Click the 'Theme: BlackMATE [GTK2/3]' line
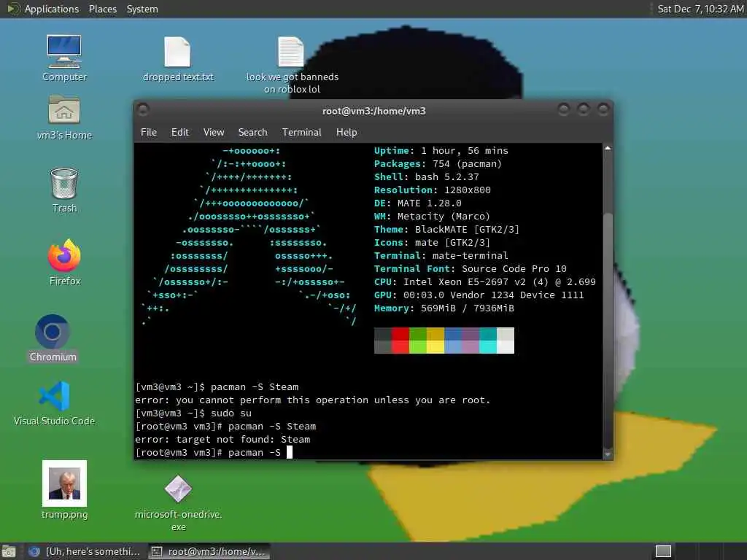The image size is (747, 560). (x=447, y=230)
